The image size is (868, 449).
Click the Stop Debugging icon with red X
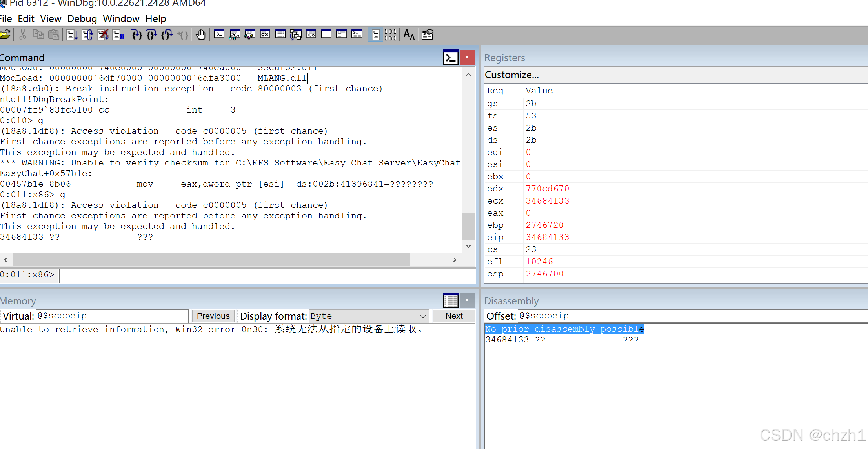pos(103,35)
